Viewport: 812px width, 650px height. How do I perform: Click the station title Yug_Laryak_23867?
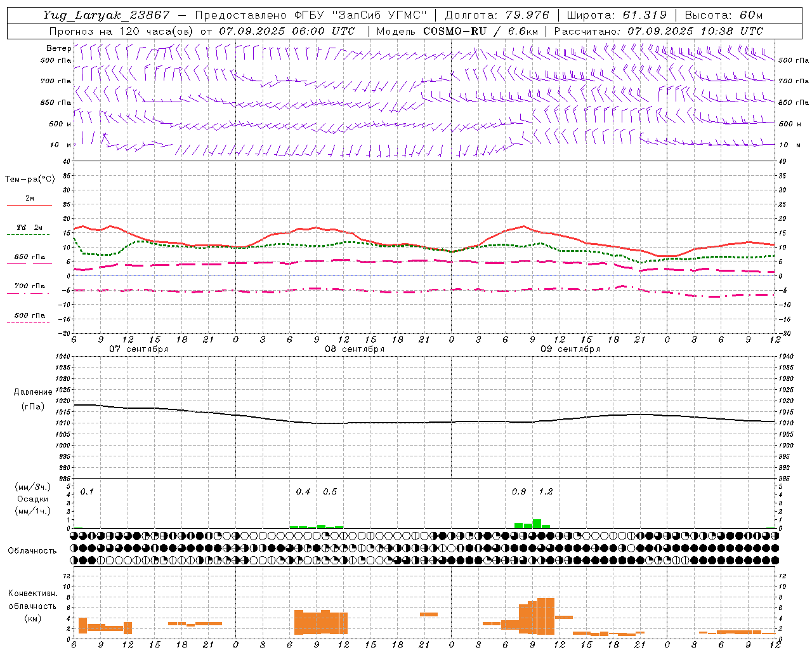point(107,15)
